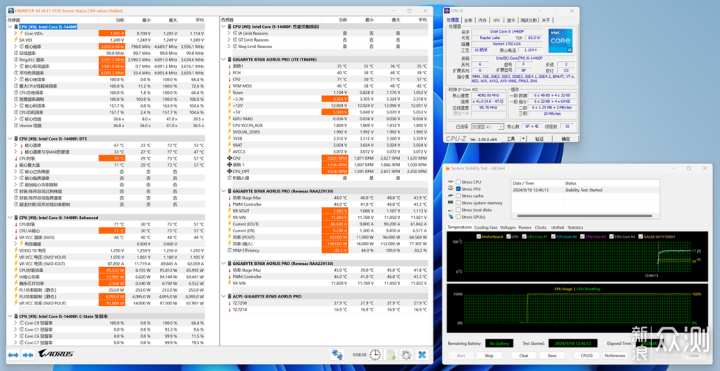The width and height of the screenshot is (720, 371).
Task: Open the arrow dropdown beside 工具 in CPU-Z
Action: point(523,139)
